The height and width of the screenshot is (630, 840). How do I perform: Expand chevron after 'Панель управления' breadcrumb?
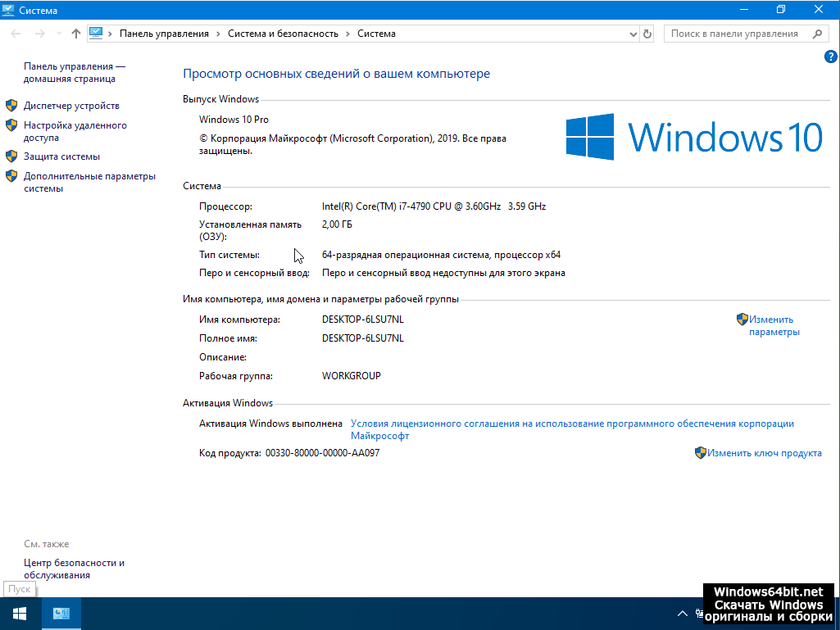click(x=218, y=34)
